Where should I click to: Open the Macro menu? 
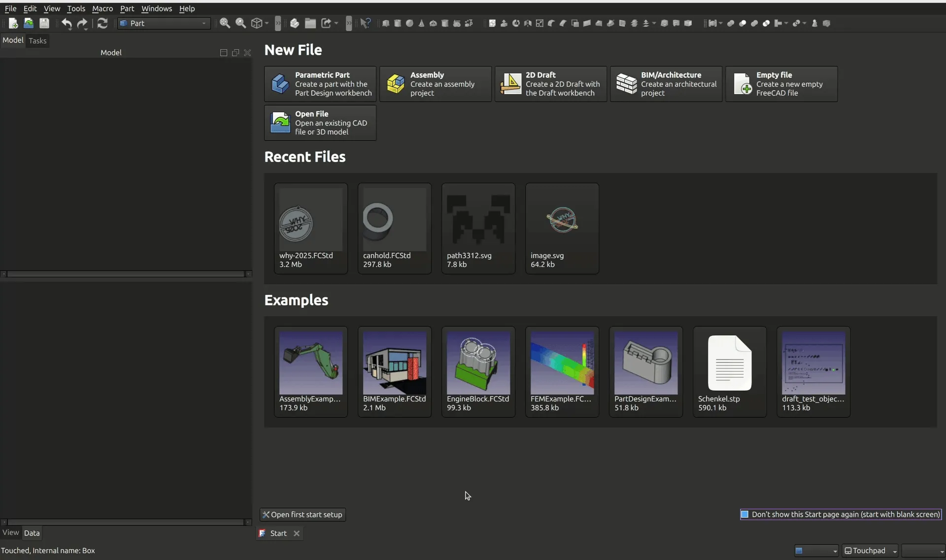point(102,8)
